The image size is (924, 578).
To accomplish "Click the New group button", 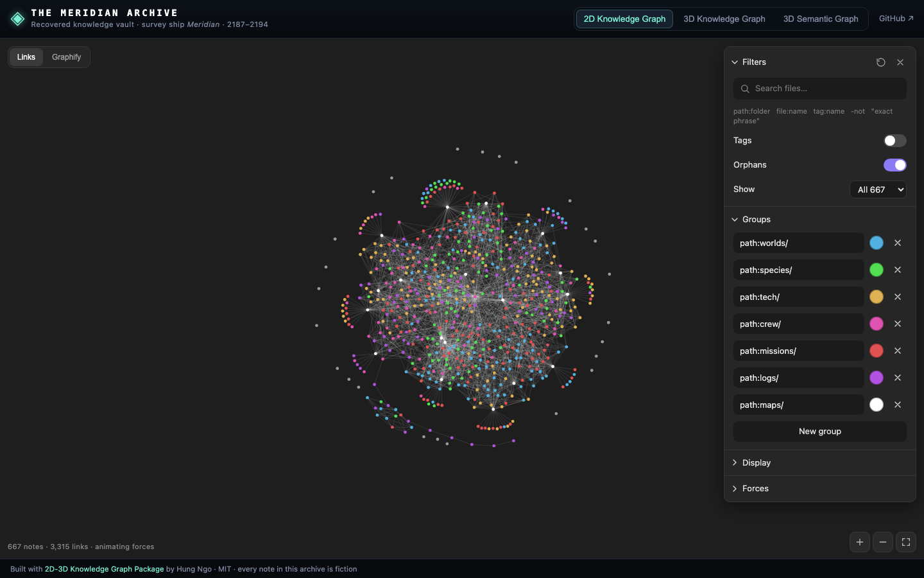I will [x=820, y=432].
